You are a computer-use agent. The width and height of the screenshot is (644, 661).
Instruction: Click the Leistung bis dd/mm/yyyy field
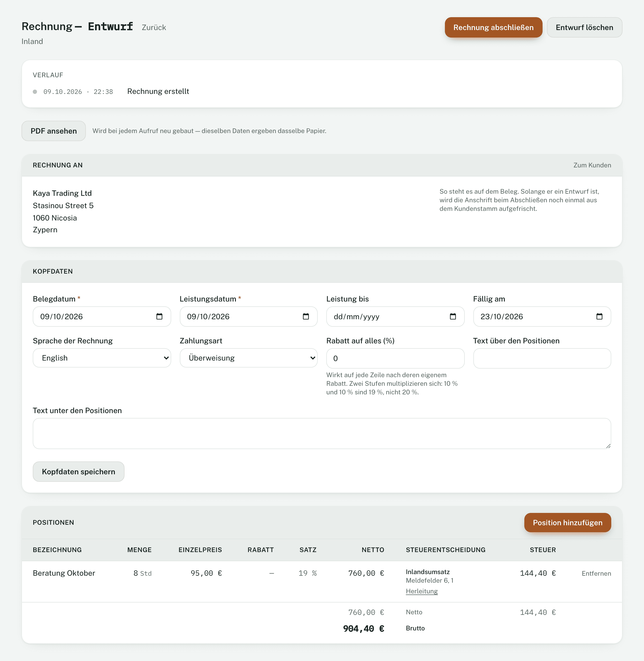(x=395, y=317)
